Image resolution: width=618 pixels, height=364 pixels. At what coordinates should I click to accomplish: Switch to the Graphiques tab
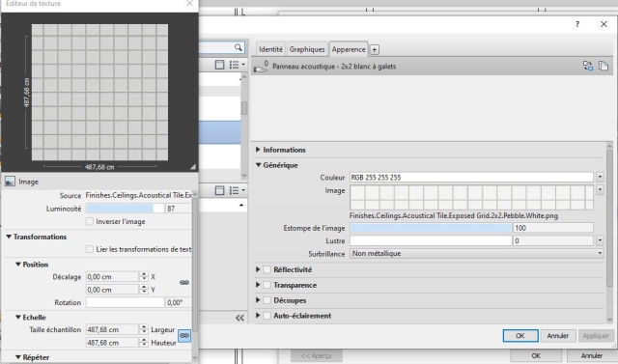coord(307,49)
